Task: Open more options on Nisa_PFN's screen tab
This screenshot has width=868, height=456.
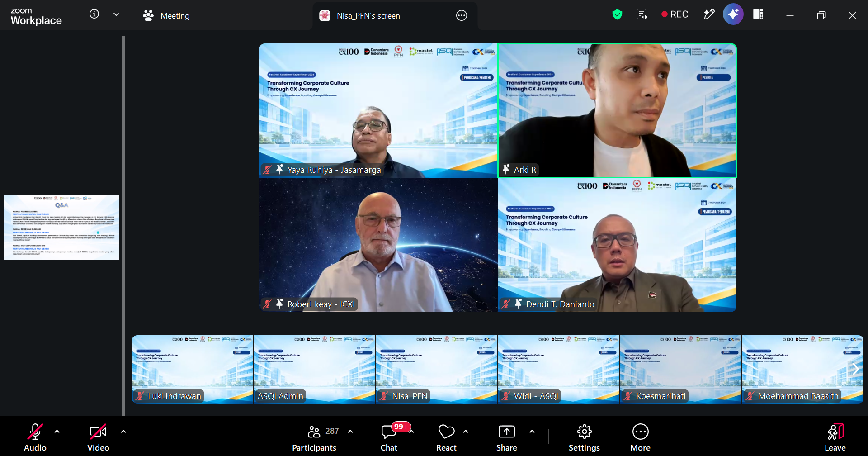Action: [462, 15]
